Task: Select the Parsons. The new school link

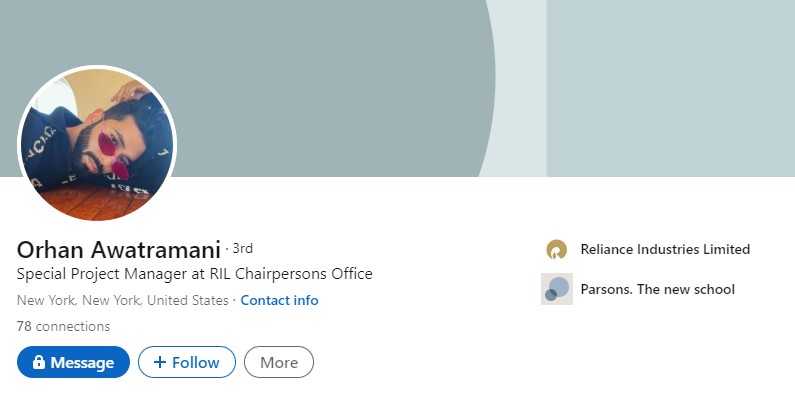Action: (658, 289)
